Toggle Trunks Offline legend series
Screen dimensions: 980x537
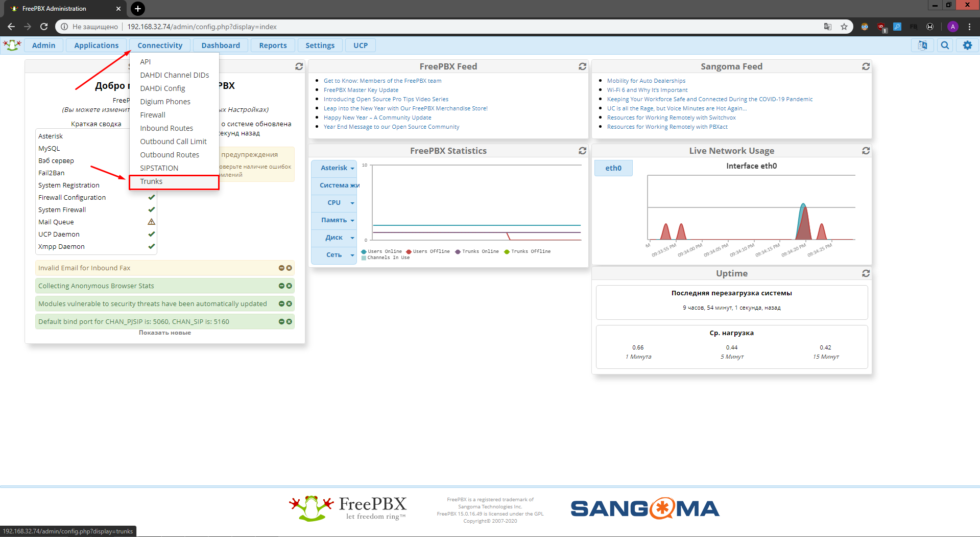coord(527,251)
